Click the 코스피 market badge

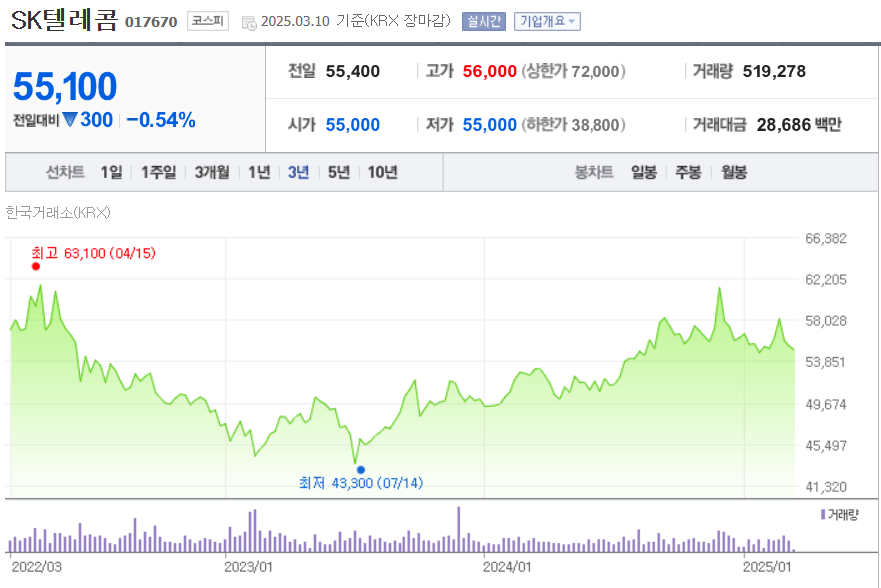point(208,21)
